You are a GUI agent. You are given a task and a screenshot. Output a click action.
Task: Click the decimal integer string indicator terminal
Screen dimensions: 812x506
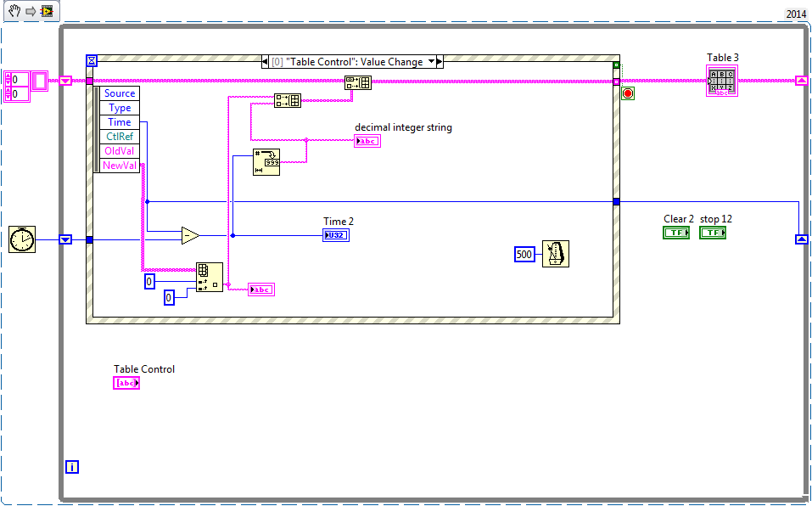click(367, 141)
